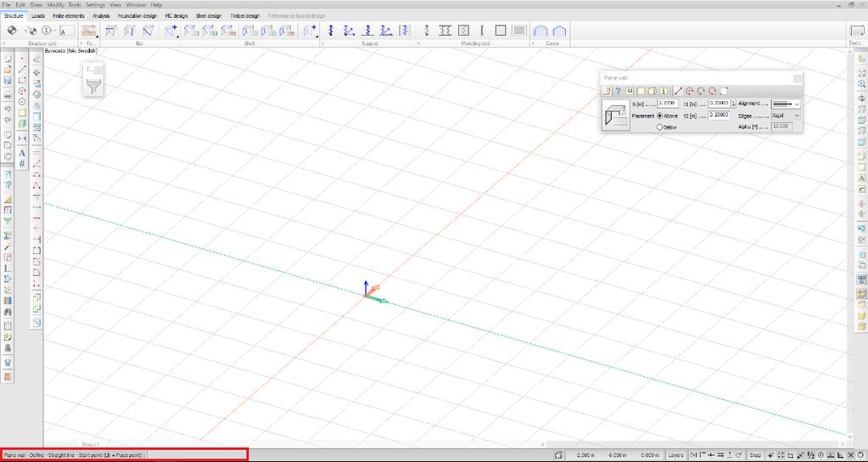Open the Edges 'Rigid' dropdown

[x=786, y=115]
